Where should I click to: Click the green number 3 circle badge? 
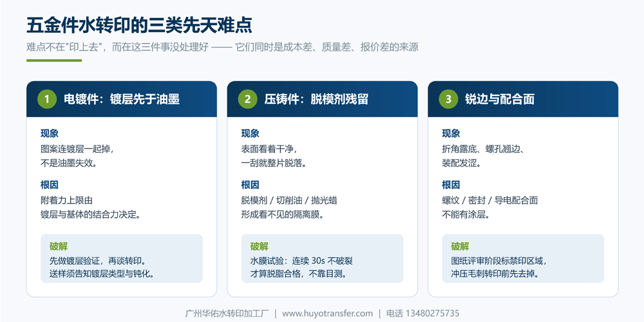448,99
